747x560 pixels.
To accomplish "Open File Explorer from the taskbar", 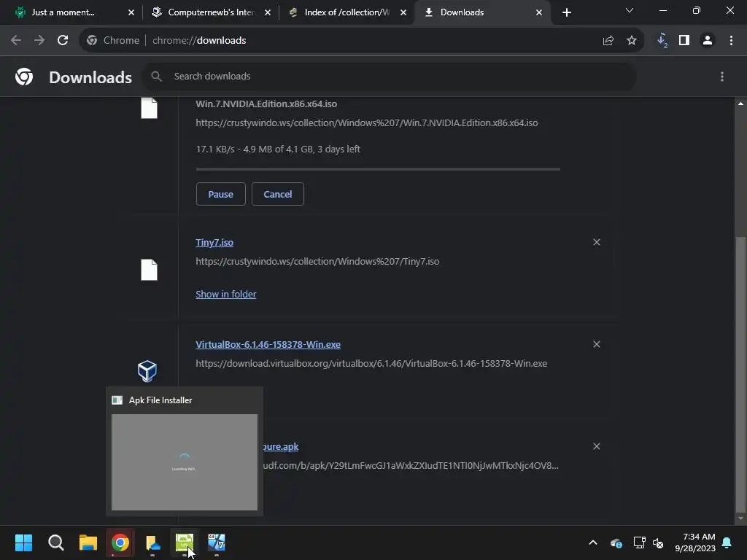I will [88, 542].
